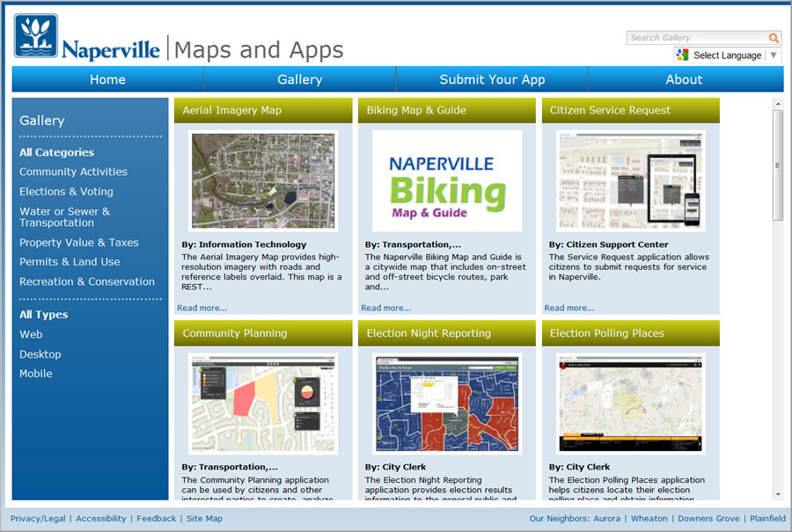
Task: Click the gallery vertical scrollbar thumb
Action: tap(778, 165)
